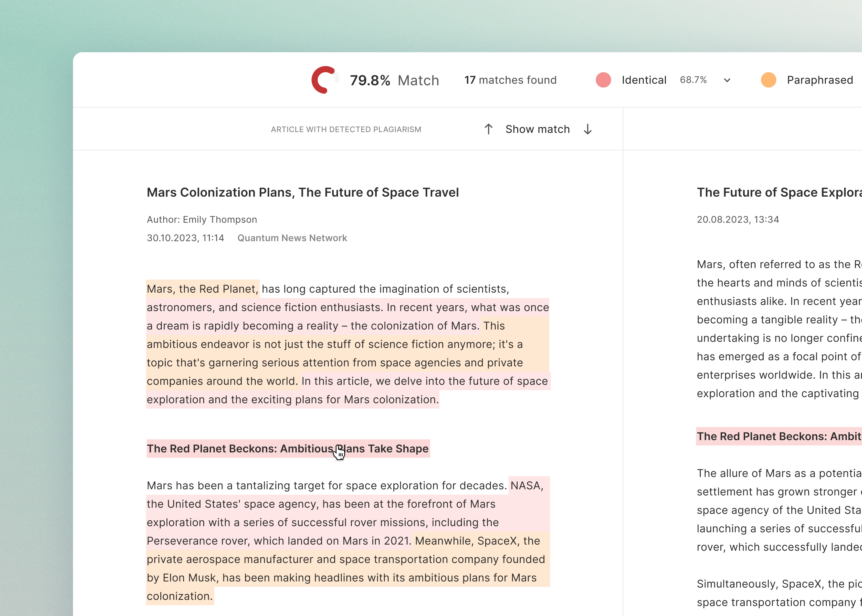Image resolution: width=862 pixels, height=616 pixels.
Task: Click the 79.8% Match score
Action: (394, 80)
